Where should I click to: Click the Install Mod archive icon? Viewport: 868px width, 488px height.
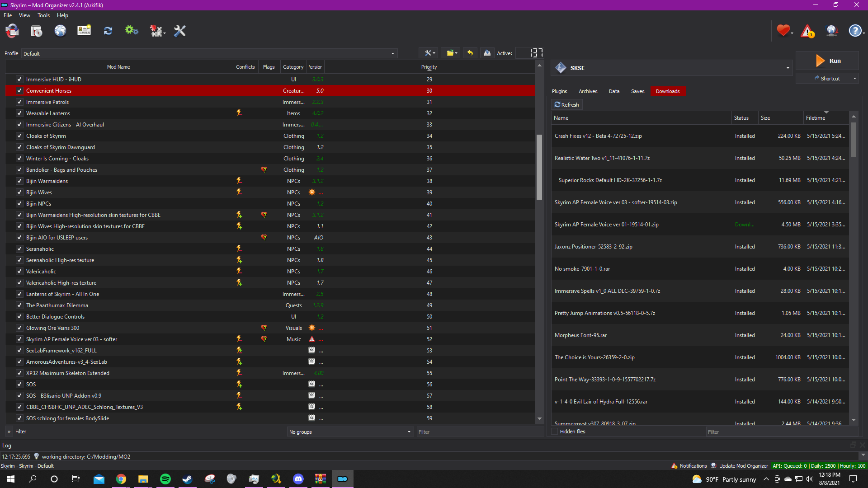pos(37,31)
